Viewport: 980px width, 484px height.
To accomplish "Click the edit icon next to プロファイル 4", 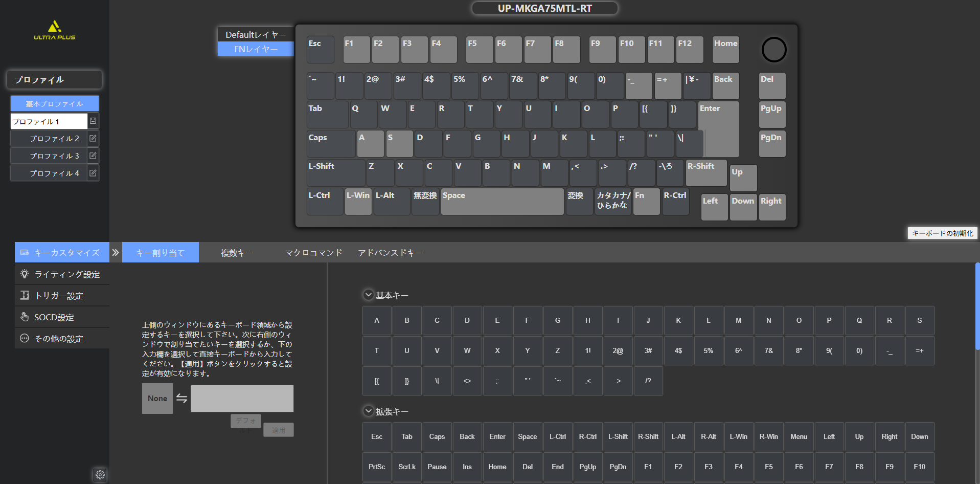I will pos(93,173).
